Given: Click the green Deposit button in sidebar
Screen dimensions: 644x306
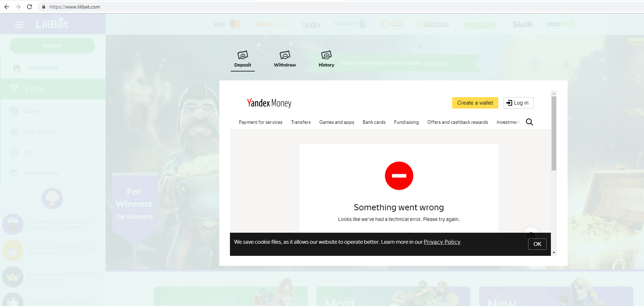Looking at the screenshot, I should pyautogui.click(x=52, y=46).
